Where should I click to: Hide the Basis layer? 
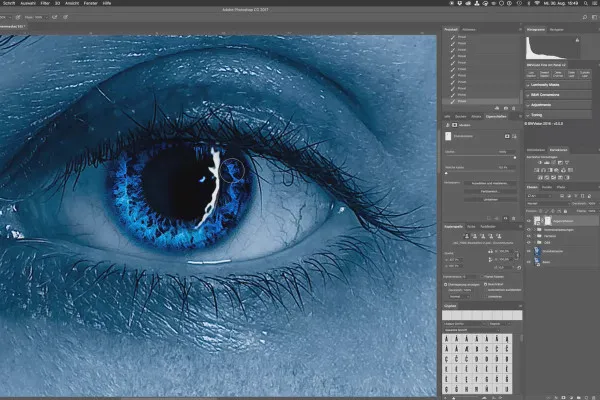point(529,262)
